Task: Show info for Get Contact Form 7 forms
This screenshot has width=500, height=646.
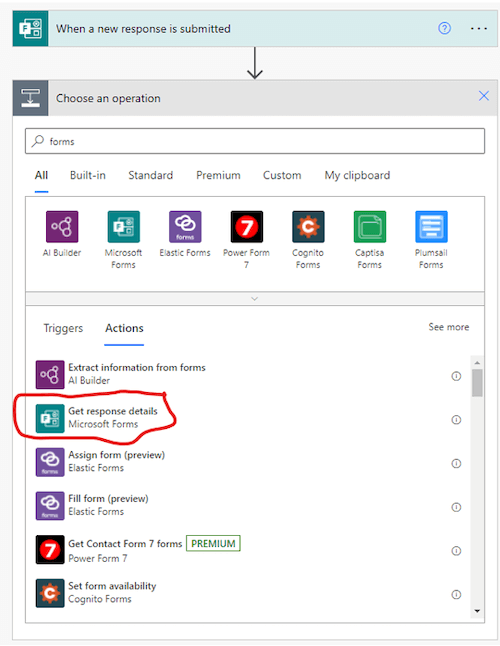Action: (456, 551)
